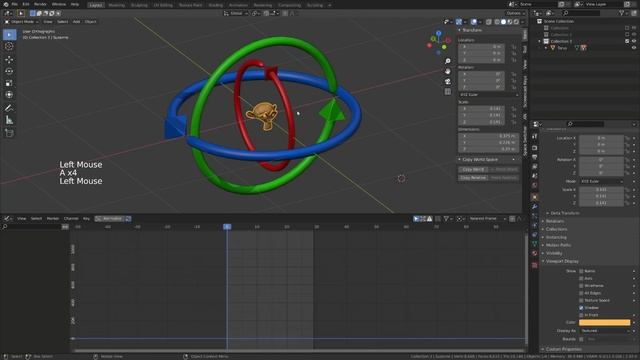Click the Scale X field in Properties

click(x=601, y=190)
